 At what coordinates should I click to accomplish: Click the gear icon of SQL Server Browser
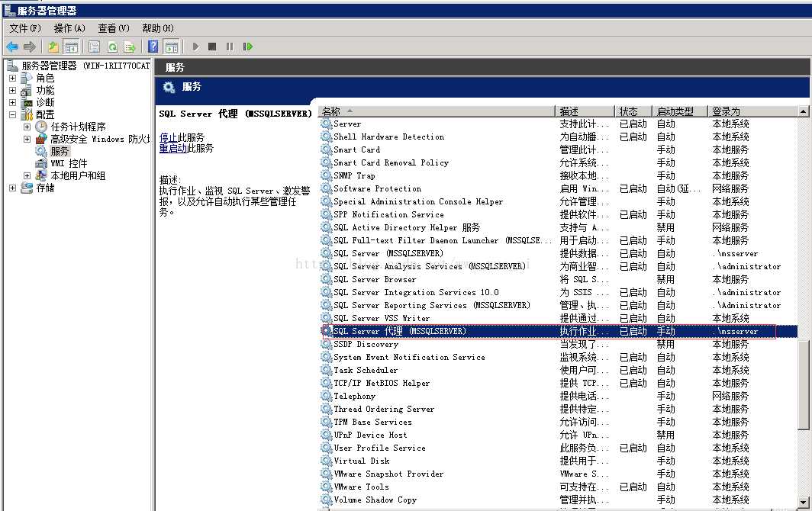point(326,280)
